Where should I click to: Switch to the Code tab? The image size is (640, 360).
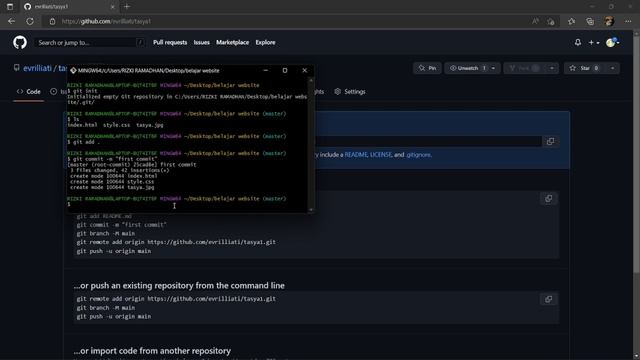[x=29, y=92]
